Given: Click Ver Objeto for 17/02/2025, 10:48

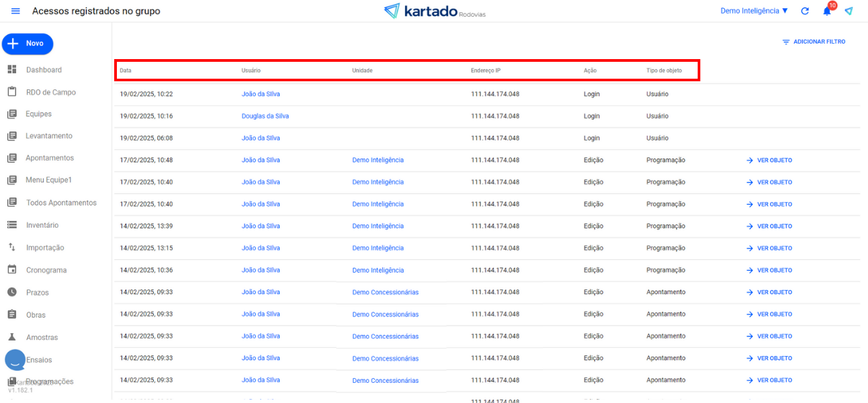Looking at the screenshot, I should (x=769, y=161).
